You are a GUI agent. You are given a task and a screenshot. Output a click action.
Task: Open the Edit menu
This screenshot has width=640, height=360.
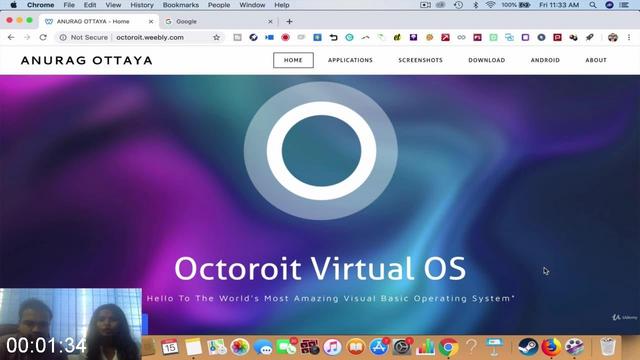90,5
